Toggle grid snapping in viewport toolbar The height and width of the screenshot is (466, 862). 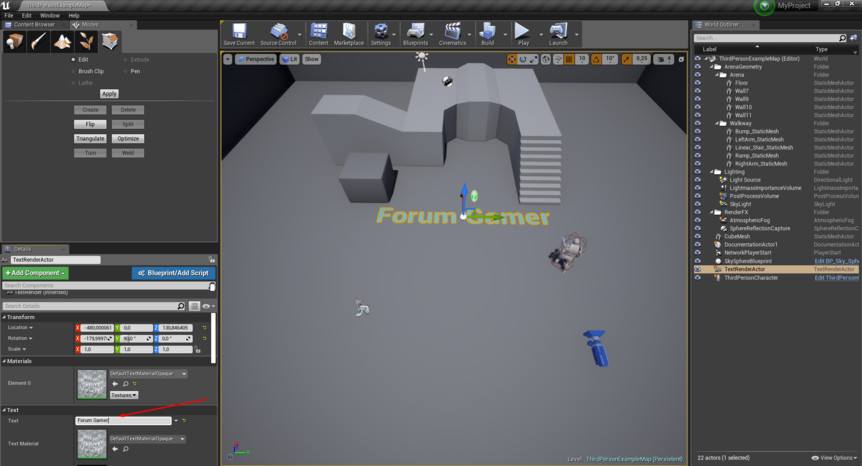(570, 59)
